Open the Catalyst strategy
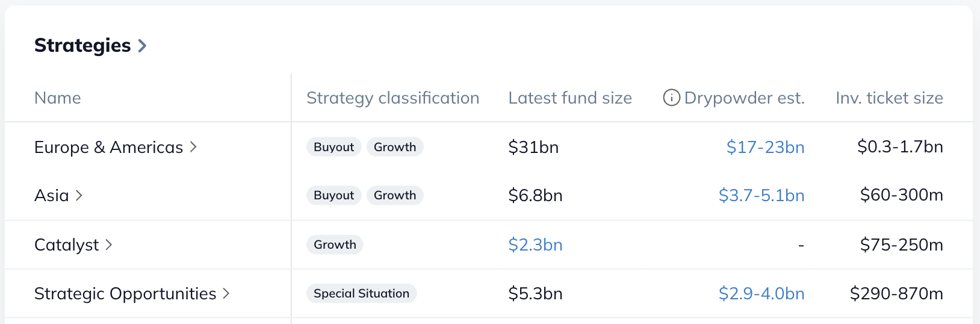980x324 pixels. coord(66,245)
